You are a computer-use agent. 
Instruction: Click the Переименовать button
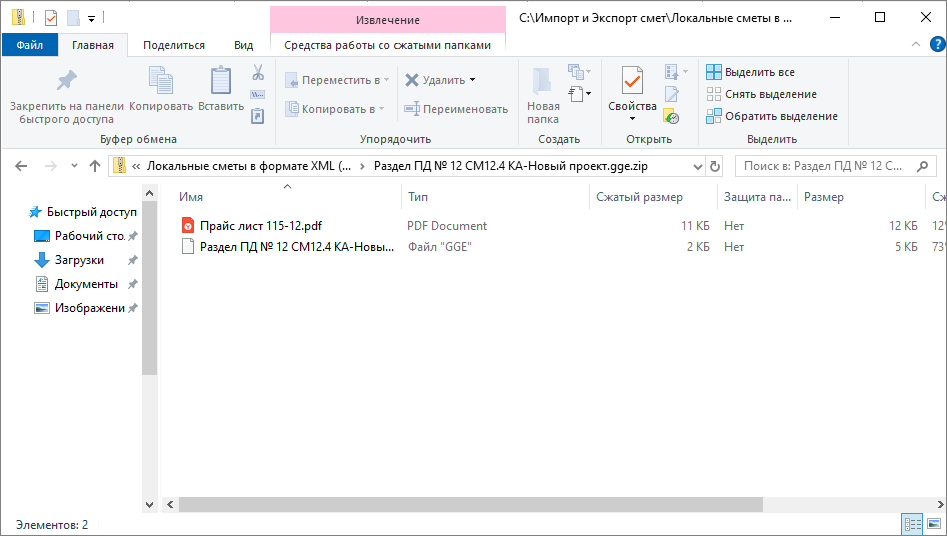(x=456, y=109)
